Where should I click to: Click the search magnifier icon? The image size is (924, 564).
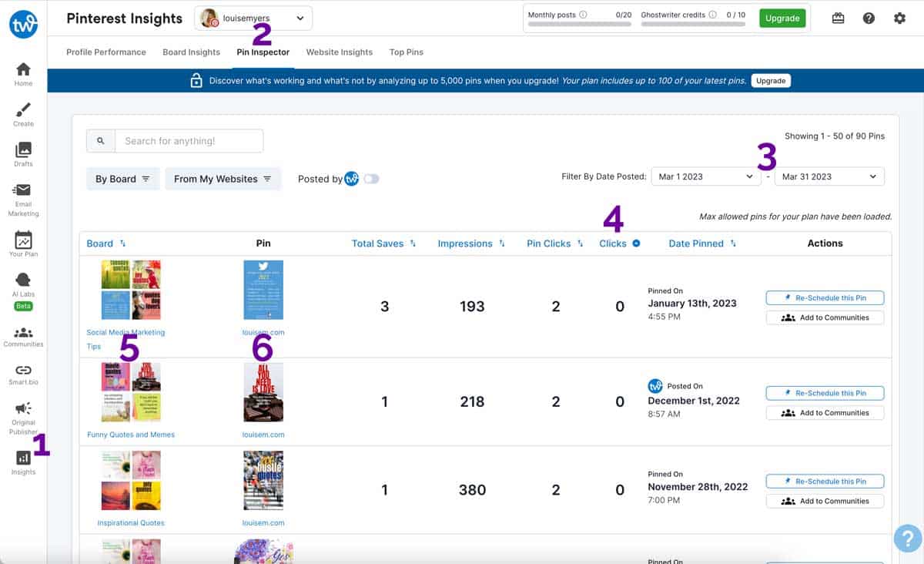(x=101, y=141)
